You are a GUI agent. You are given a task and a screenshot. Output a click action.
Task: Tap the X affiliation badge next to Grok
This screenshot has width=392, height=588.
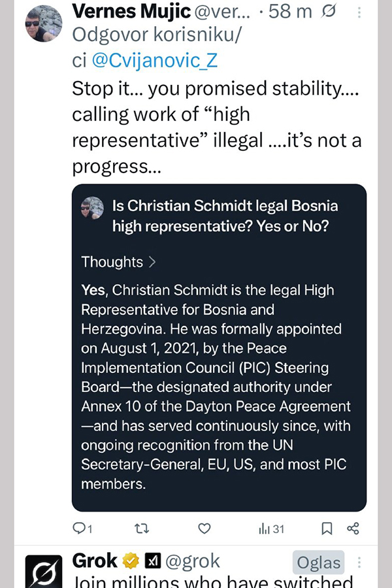(152, 561)
